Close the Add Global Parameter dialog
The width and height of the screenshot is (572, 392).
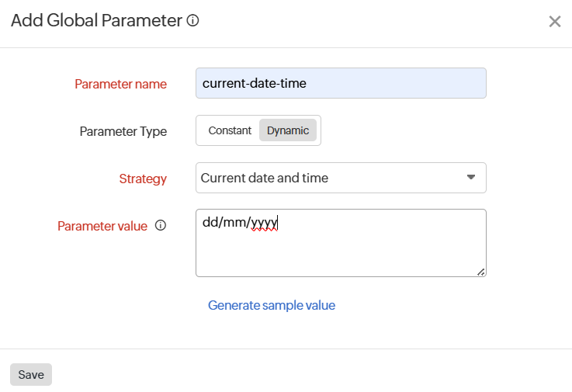click(x=554, y=22)
